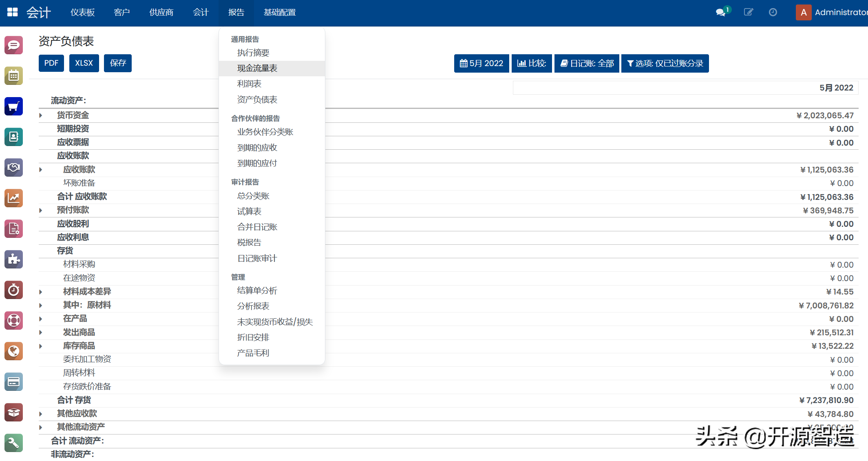
Task: Click the XLSX export button
Action: point(84,63)
